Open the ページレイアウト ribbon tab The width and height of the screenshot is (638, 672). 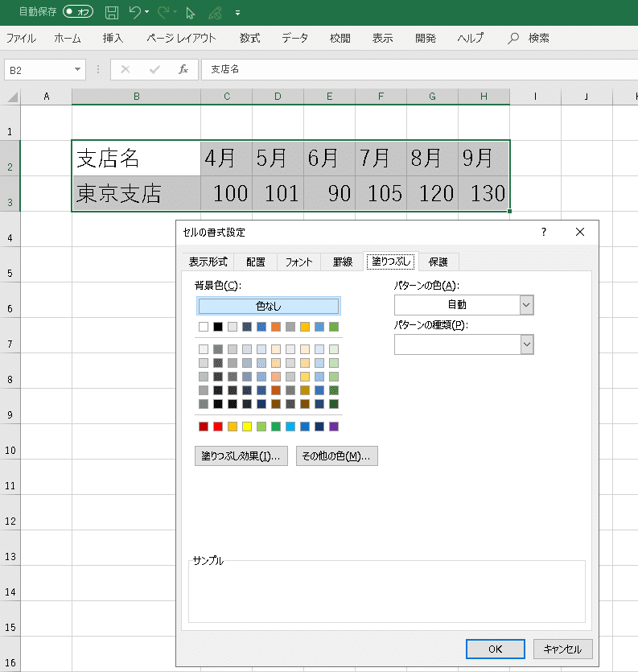click(181, 38)
